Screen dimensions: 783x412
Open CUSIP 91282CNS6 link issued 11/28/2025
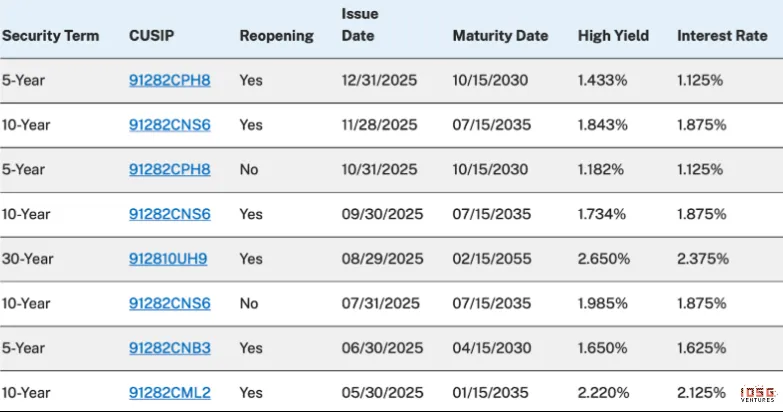(x=169, y=125)
